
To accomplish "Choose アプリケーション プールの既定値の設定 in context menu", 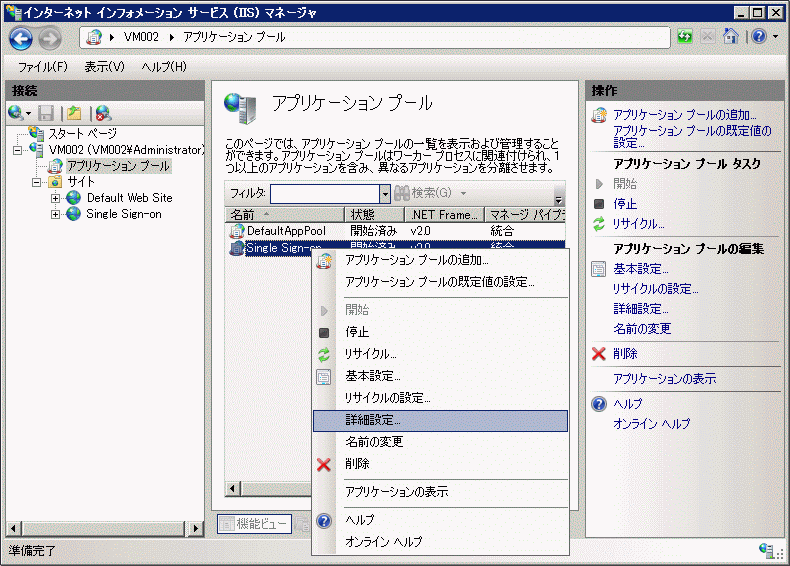I will 439,282.
